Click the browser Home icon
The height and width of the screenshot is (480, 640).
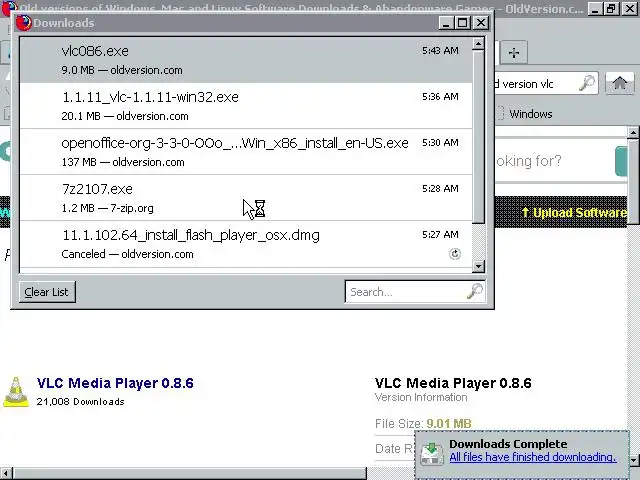[x=620, y=83]
